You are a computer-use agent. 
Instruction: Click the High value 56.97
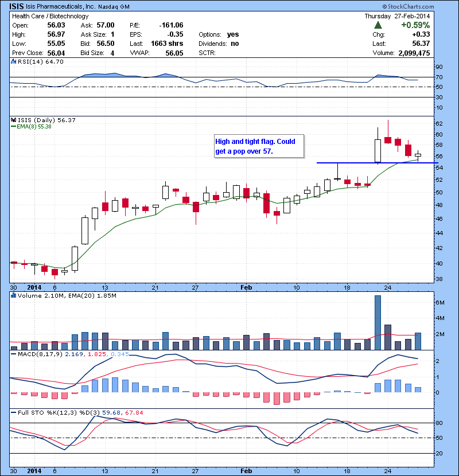click(x=56, y=34)
